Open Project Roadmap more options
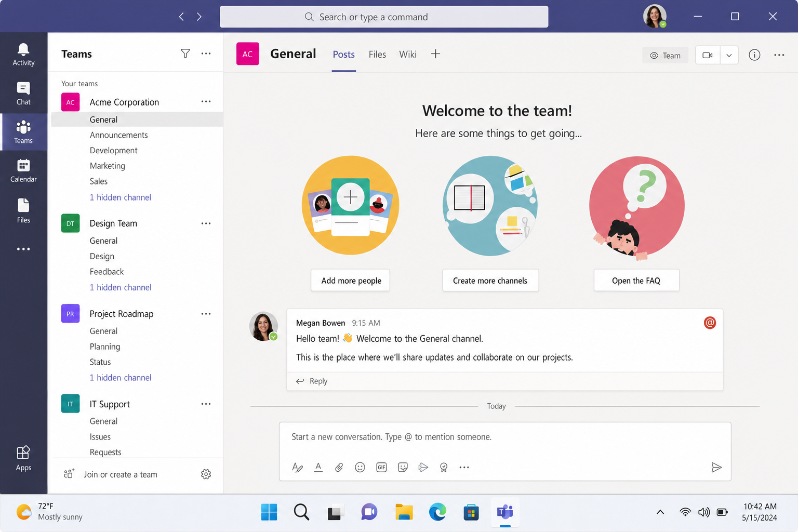The image size is (798, 532). point(206,314)
